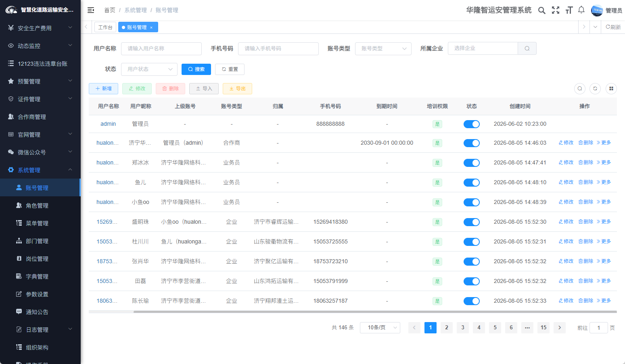Focus the 手机号码 input field

[278, 48]
